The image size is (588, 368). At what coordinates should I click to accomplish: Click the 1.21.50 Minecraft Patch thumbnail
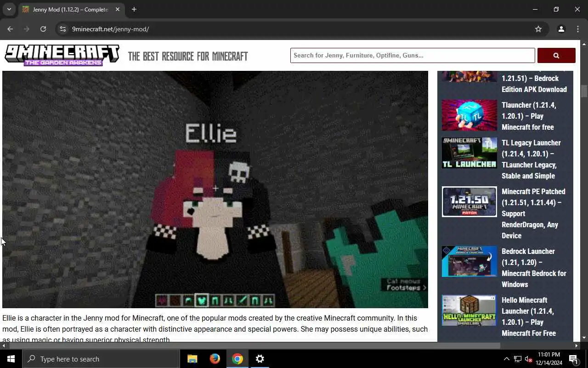469,201
